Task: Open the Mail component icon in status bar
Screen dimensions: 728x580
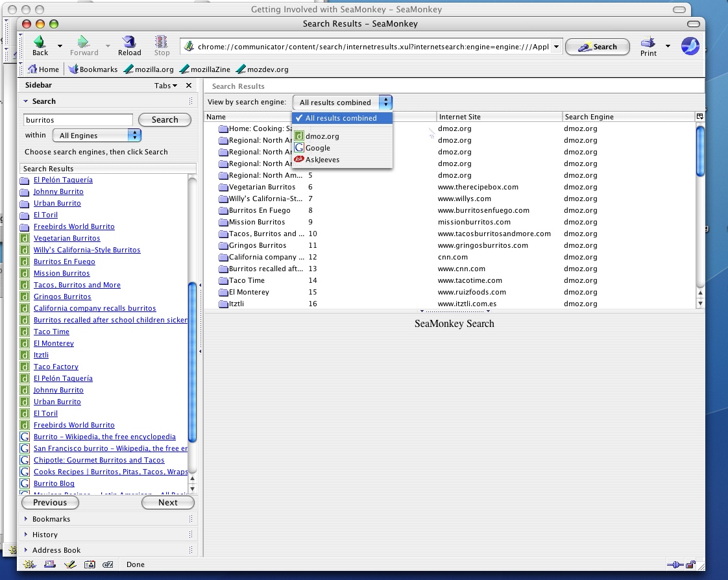Action: tap(50, 564)
